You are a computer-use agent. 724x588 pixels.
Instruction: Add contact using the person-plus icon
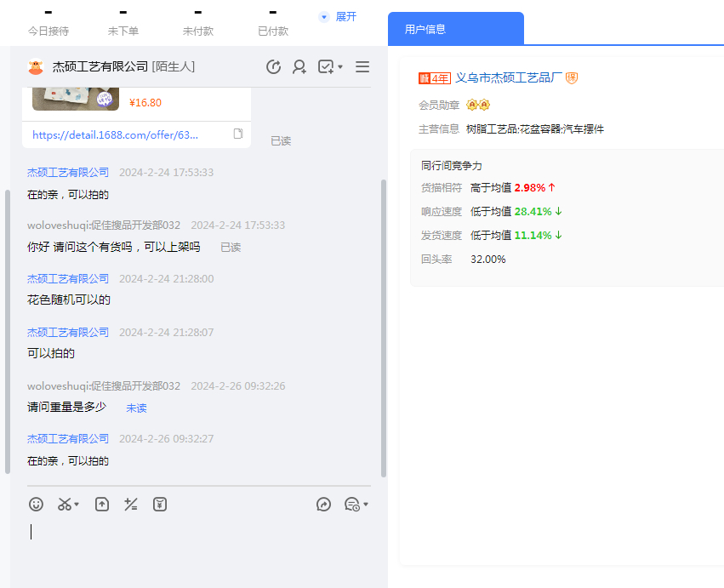(x=299, y=67)
